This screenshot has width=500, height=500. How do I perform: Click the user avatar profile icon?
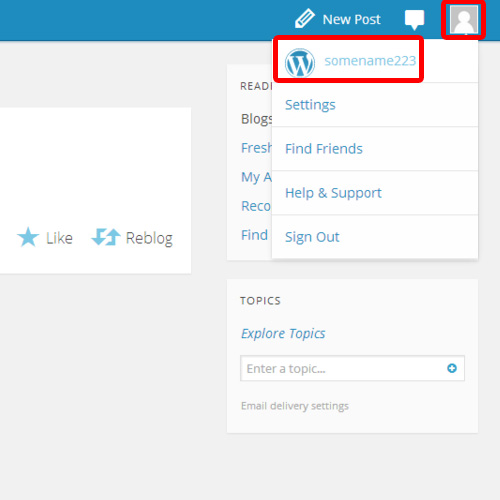click(464, 19)
